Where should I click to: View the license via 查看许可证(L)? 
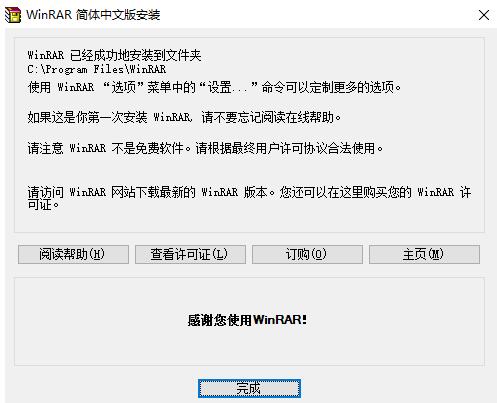click(x=190, y=254)
